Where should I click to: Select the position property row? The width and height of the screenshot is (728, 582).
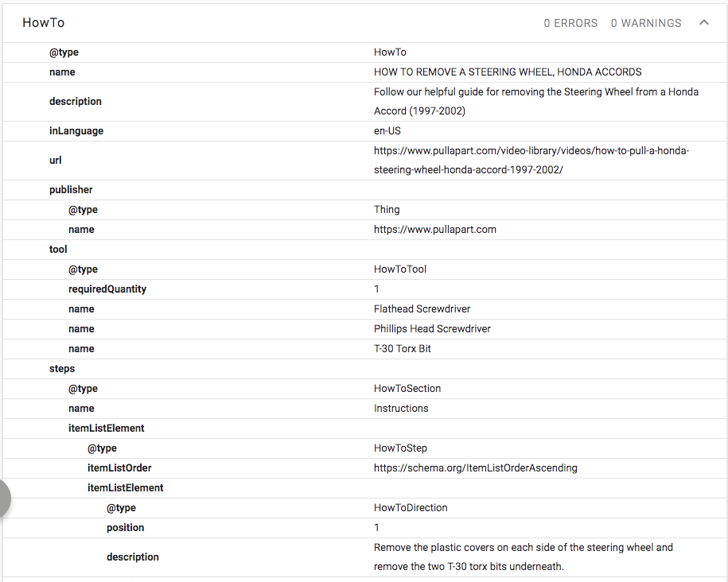coord(126,528)
